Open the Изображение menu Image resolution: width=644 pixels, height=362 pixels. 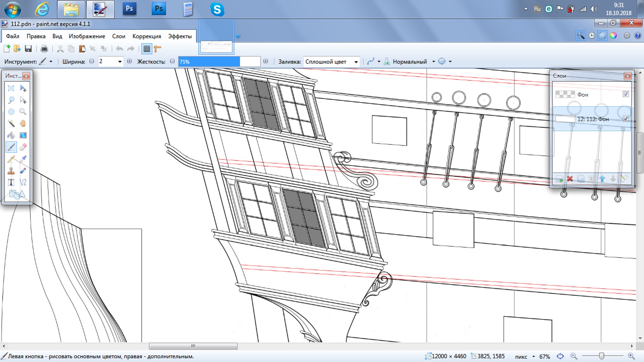[87, 36]
